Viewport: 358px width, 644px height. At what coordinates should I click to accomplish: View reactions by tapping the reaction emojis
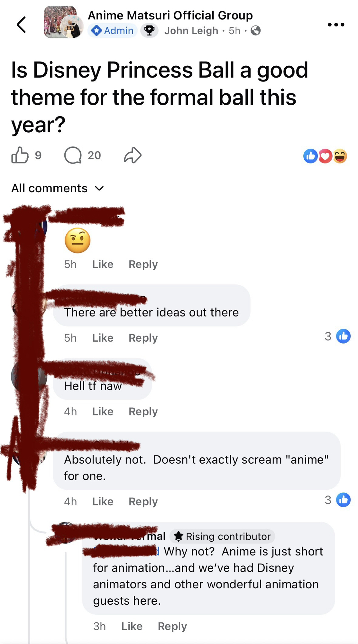point(325,156)
